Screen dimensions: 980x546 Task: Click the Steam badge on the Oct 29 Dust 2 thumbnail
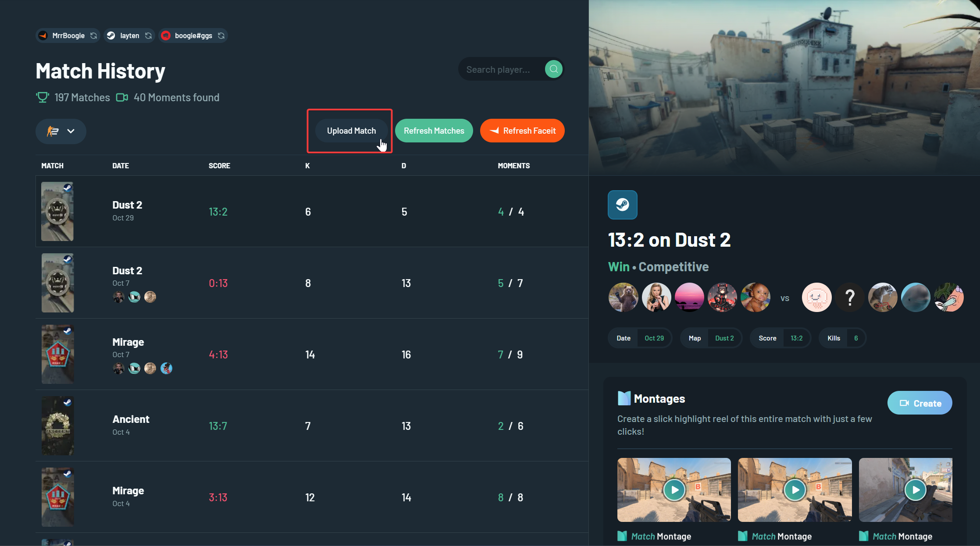click(68, 187)
